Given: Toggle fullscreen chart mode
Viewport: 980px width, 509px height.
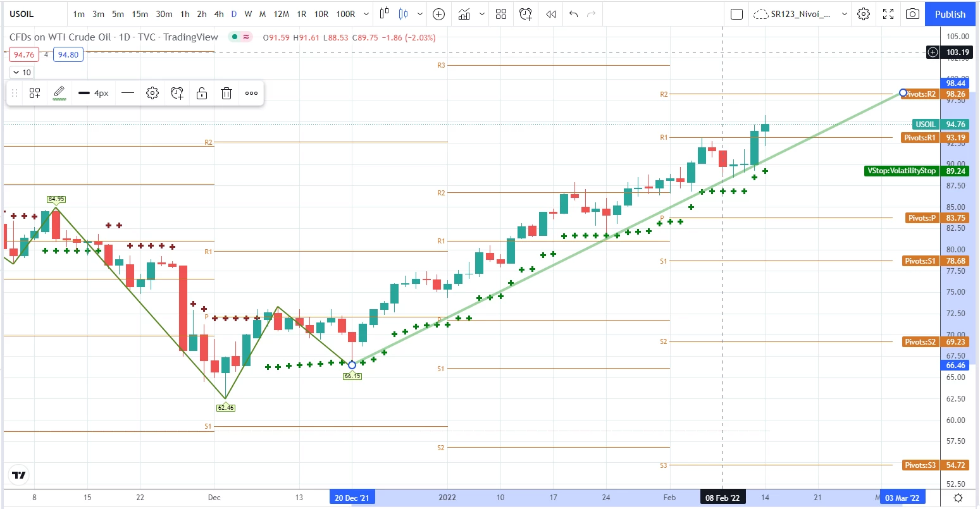Looking at the screenshot, I should [888, 13].
